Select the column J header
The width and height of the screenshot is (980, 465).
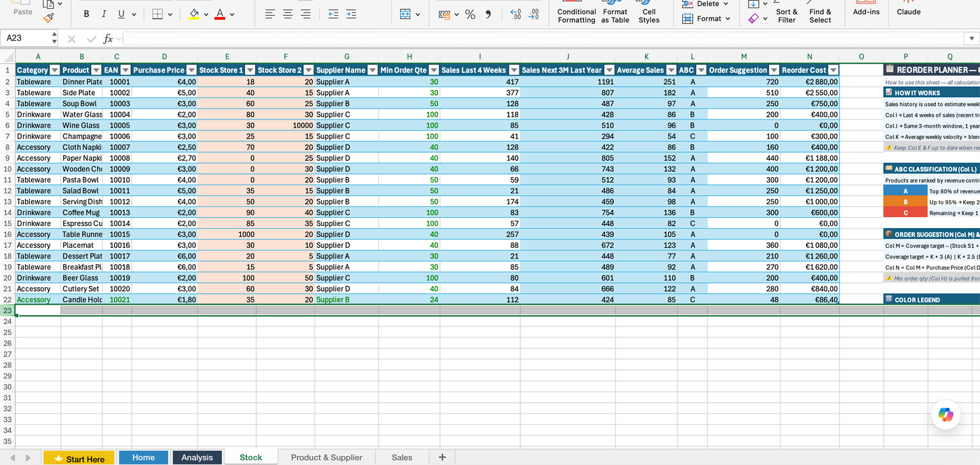tap(568, 57)
